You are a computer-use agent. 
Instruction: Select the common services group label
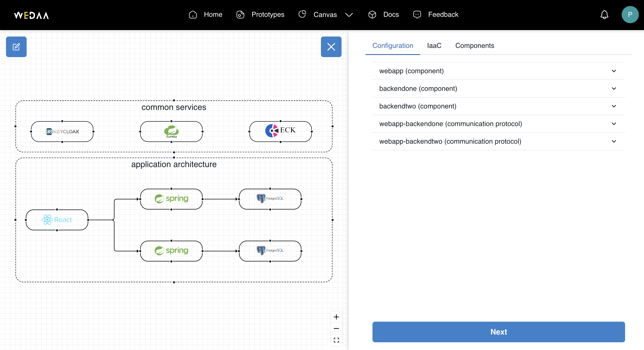[174, 107]
